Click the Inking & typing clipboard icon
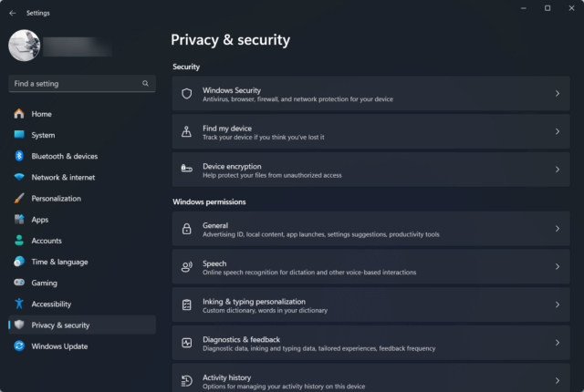The height and width of the screenshot is (392, 584). 186,304
